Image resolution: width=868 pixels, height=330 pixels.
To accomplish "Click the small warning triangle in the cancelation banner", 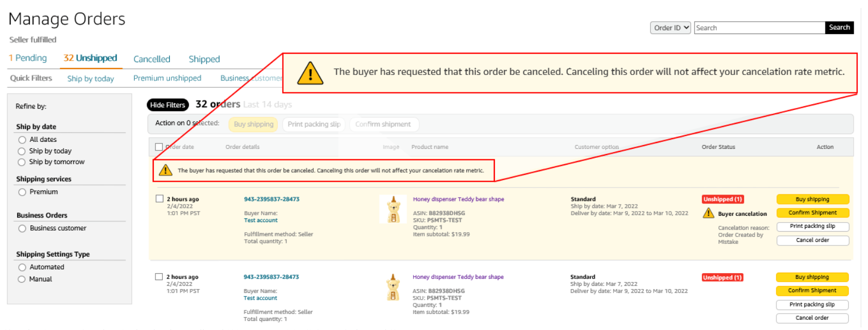I will 166,170.
